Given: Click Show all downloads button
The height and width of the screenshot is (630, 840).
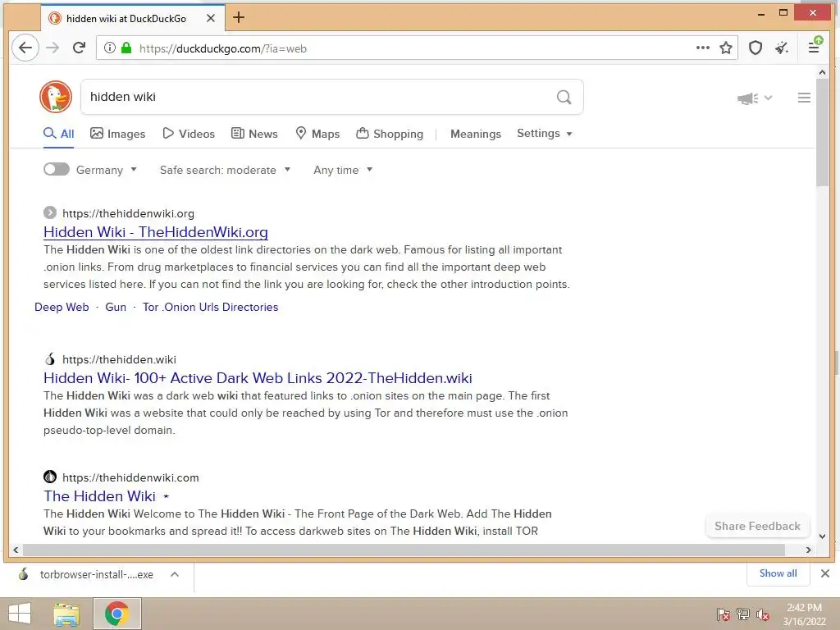Looking at the screenshot, I should (x=778, y=573).
